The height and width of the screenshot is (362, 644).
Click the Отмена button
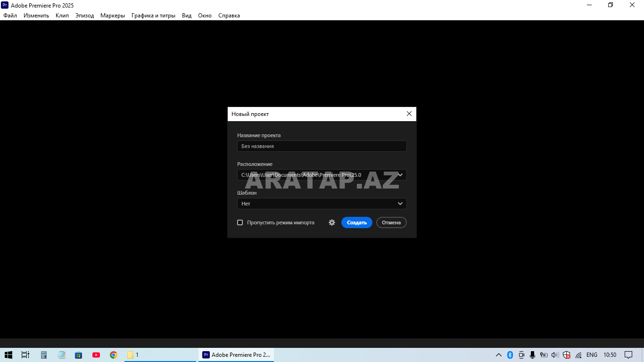[391, 222]
